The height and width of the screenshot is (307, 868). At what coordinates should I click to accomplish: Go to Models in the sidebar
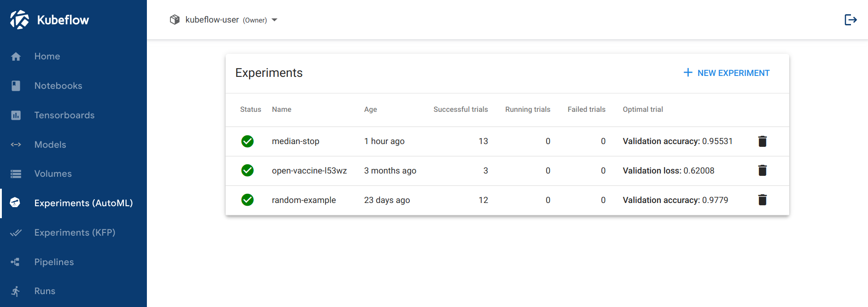pos(50,145)
